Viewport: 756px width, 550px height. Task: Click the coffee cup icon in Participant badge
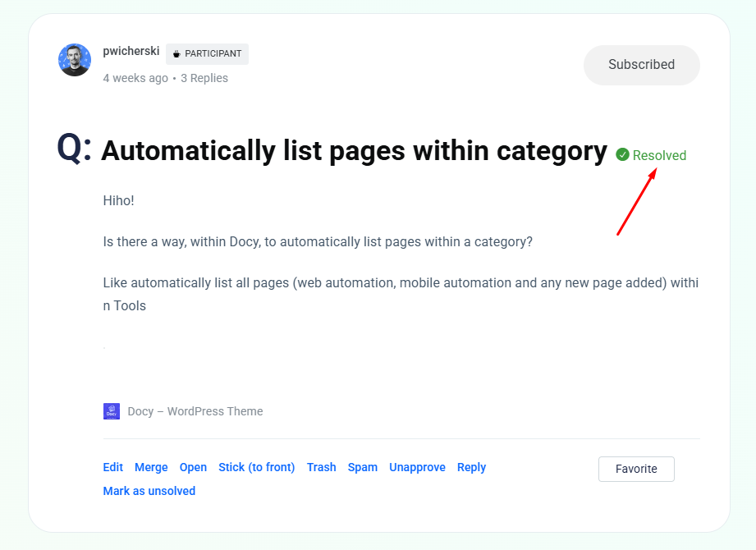click(176, 54)
